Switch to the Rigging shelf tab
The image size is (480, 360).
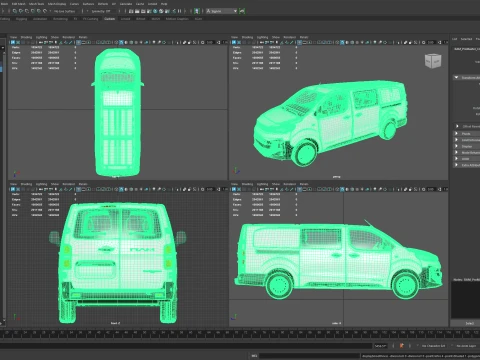pyautogui.click(x=21, y=19)
